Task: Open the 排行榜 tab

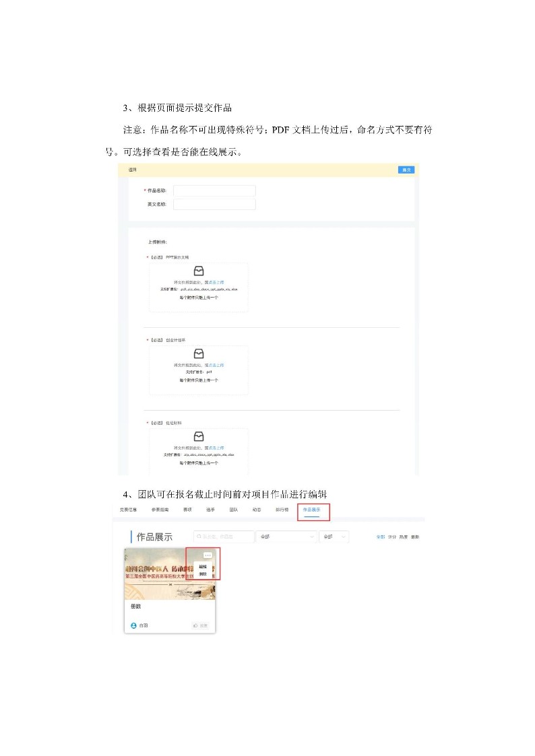Action: point(282,510)
